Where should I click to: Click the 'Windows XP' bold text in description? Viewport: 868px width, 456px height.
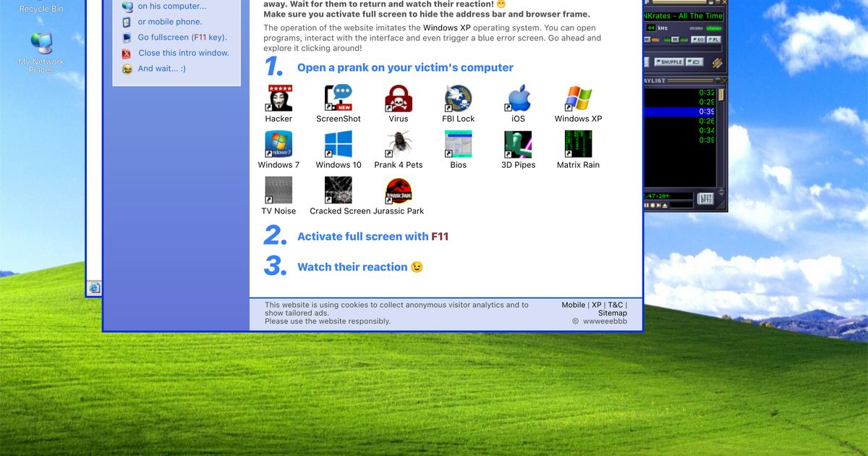447,28
